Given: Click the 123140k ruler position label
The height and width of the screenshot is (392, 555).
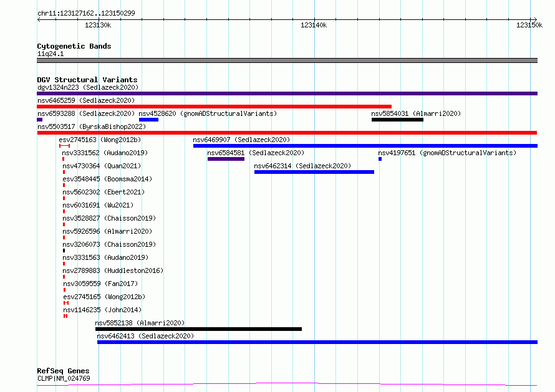Looking at the screenshot, I should coord(314,25).
